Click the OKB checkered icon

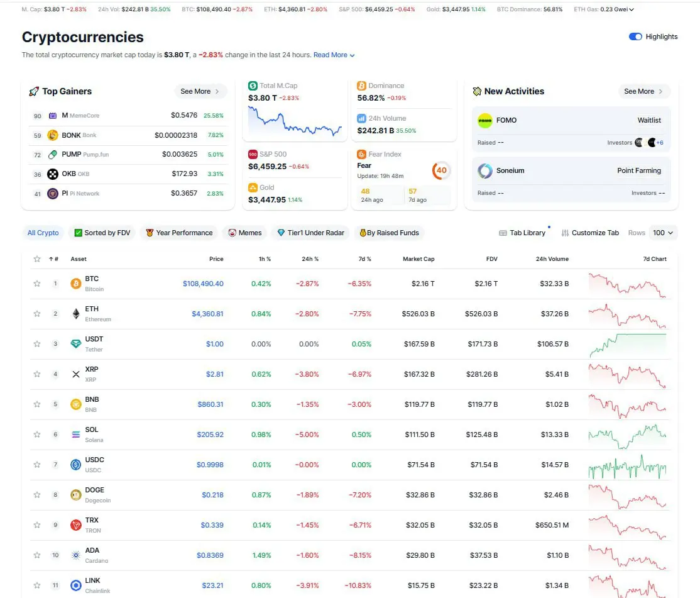coord(53,174)
